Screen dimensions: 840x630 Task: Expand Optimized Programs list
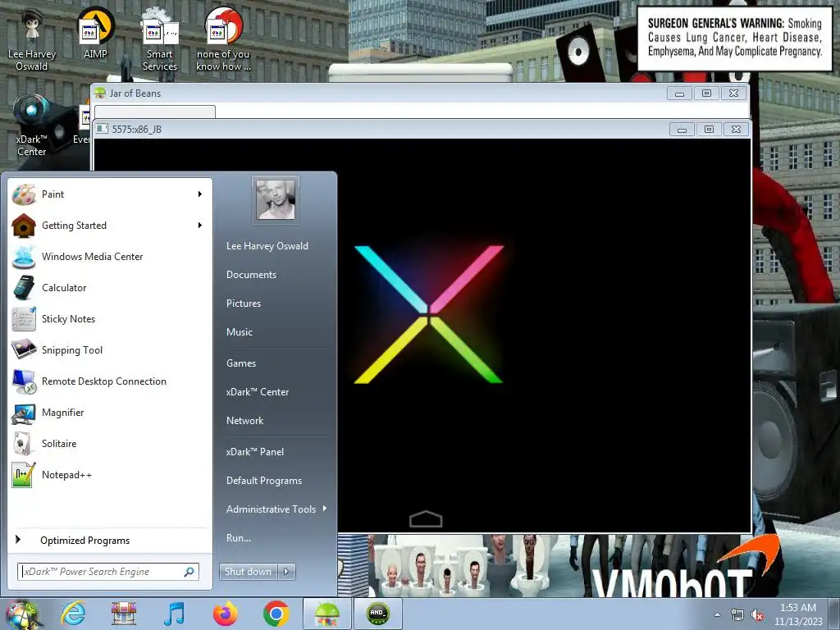(x=110, y=540)
